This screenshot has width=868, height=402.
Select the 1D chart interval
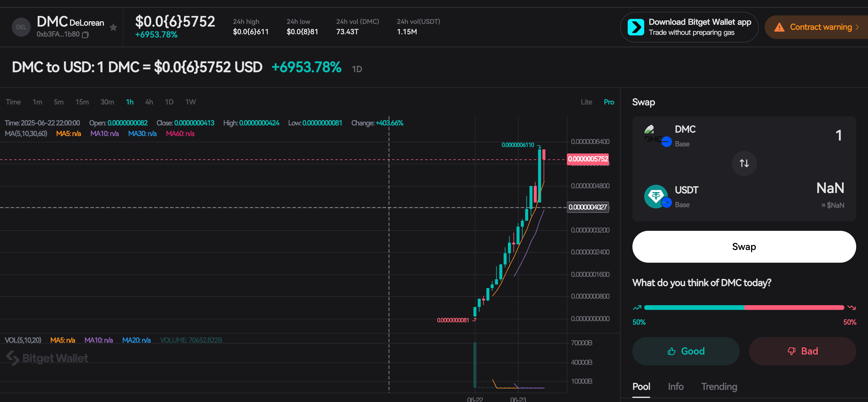click(x=169, y=102)
